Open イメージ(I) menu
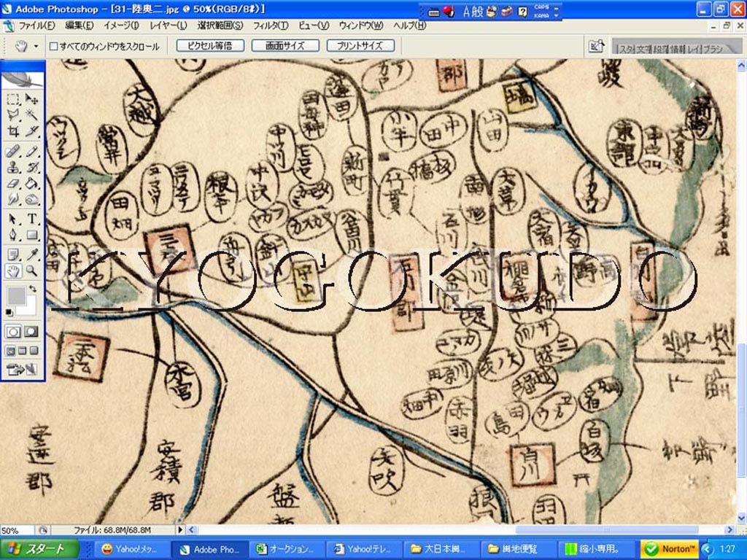Viewport: 747px width, 560px height. point(122,26)
